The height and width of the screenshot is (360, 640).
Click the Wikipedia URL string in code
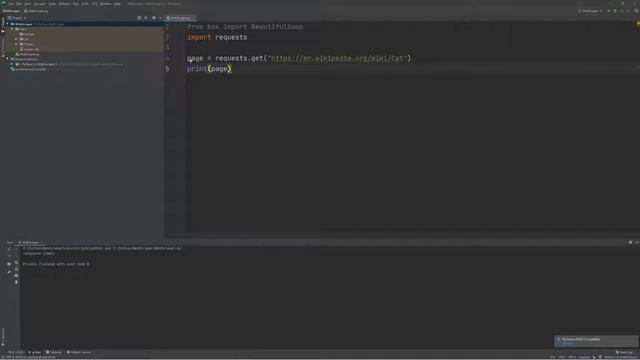tap(338, 58)
